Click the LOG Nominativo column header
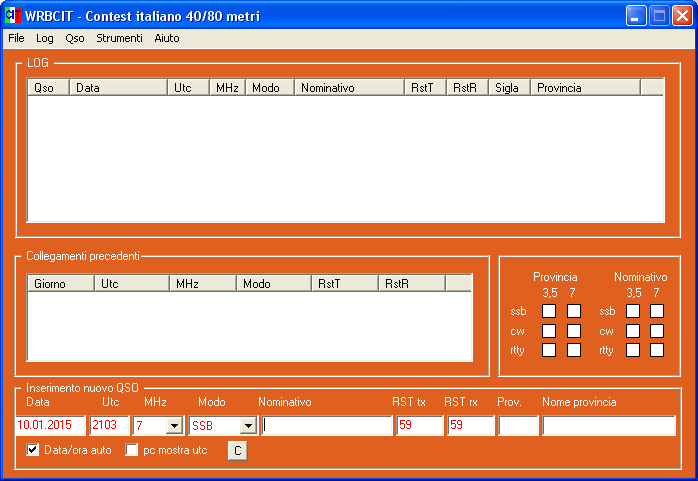 pyautogui.click(x=349, y=87)
